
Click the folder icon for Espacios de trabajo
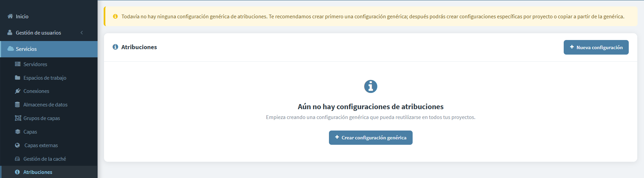tap(18, 78)
